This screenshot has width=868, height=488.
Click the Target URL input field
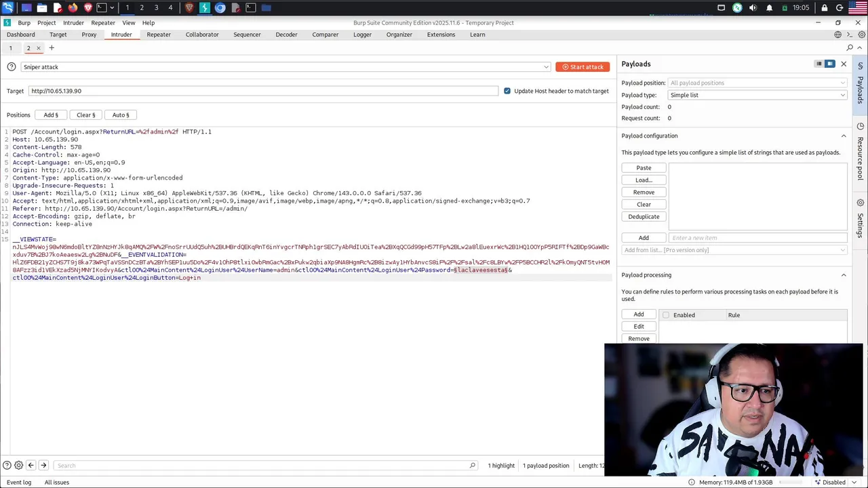coord(263,91)
